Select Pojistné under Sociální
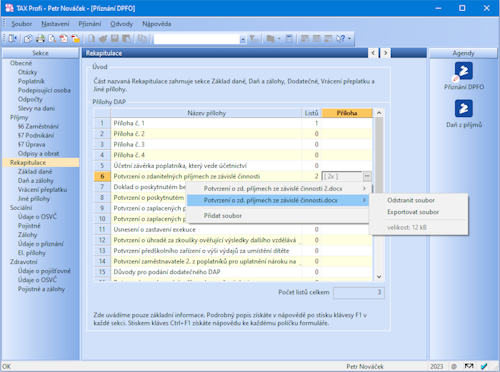Image resolution: width=500 pixels, height=372 pixels. point(29,226)
